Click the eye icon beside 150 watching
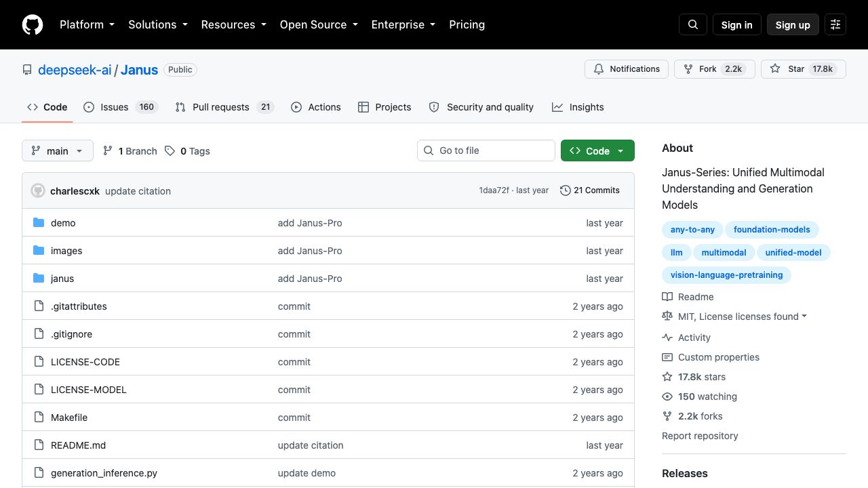Screen dimensions: 868x488 tap(667, 396)
